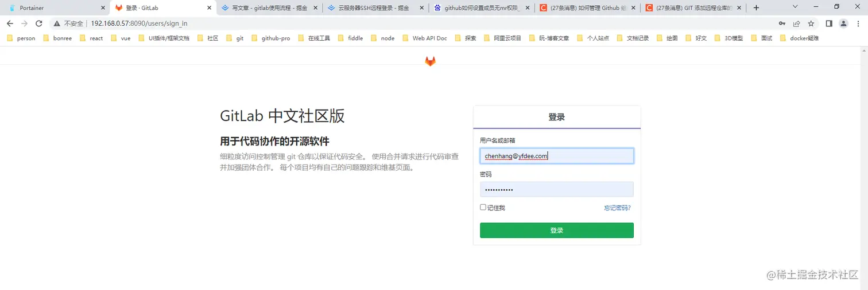Open the 探索 bookmark folder
This screenshot has width=868, height=290.
click(466, 38)
